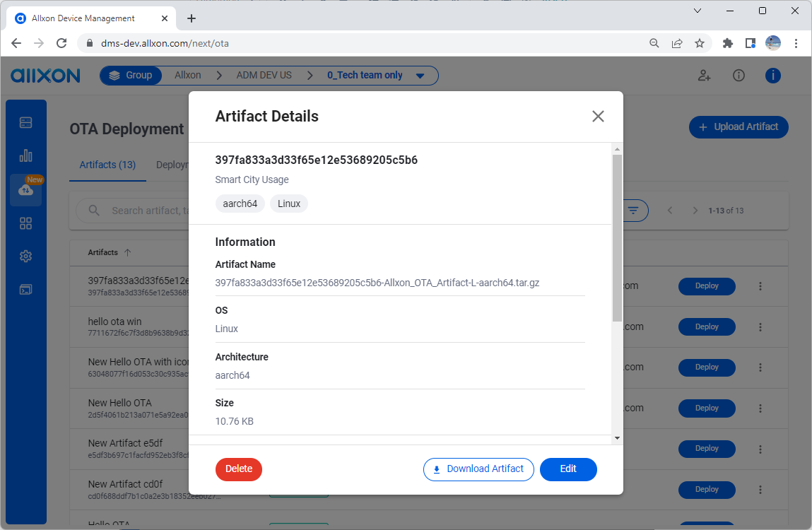Expand the 0_Tech team only group dropdown
This screenshot has height=530, width=812.
pyautogui.click(x=420, y=75)
